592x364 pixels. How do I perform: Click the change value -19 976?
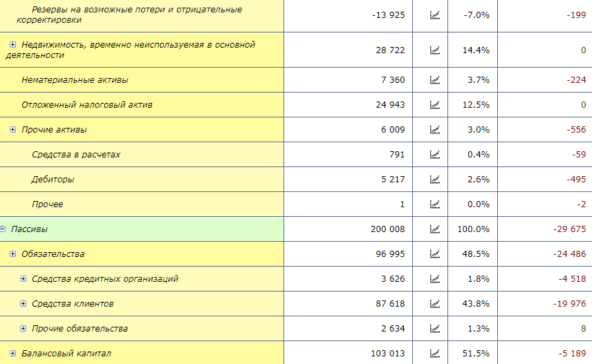pyautogui.click(x=570, y=304)
